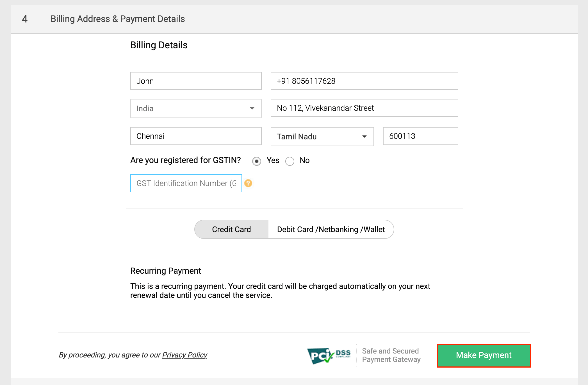Click the PCI DSS compliance logo

tap(329, 355)
